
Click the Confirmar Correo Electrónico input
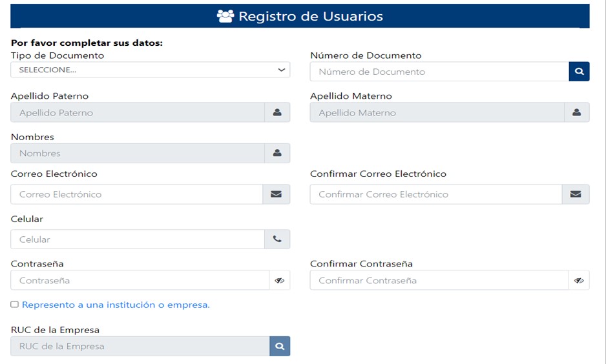[x=436, y=194]
